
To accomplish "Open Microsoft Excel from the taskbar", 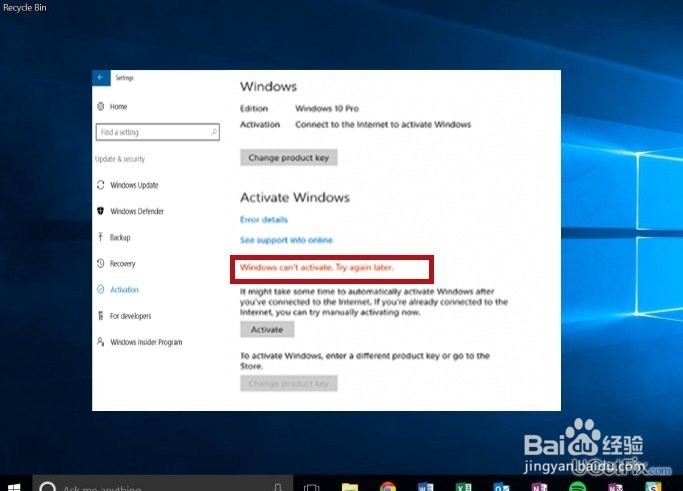I will click(x=463, y=487).
